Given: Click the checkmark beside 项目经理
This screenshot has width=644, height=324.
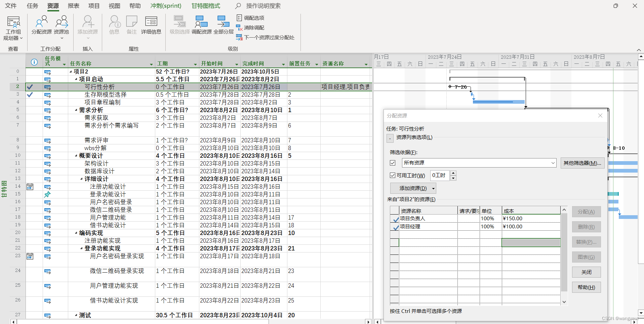Looking at the screenshot, I should [396, 227].
